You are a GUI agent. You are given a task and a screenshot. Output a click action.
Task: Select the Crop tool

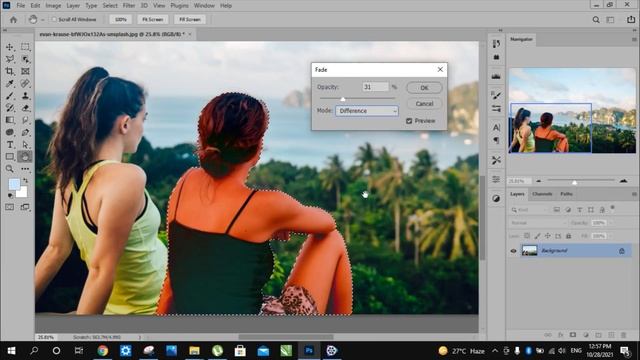[x=10, y=71]
